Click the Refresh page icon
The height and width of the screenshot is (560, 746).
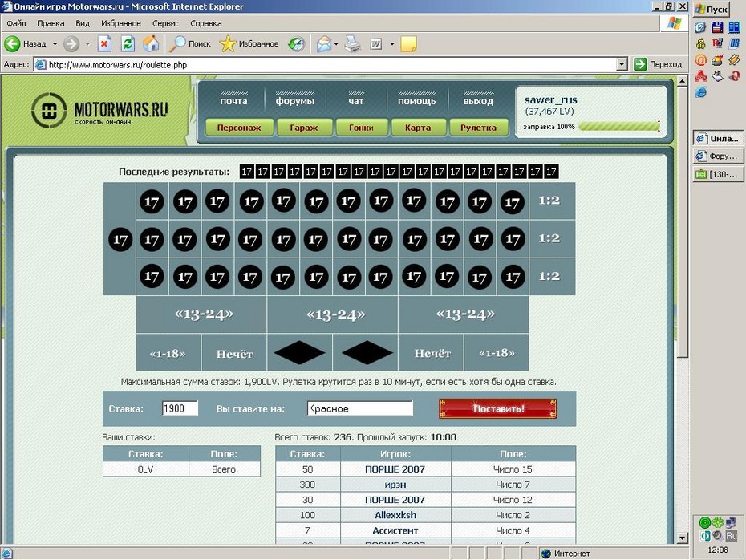coord(128,44)
